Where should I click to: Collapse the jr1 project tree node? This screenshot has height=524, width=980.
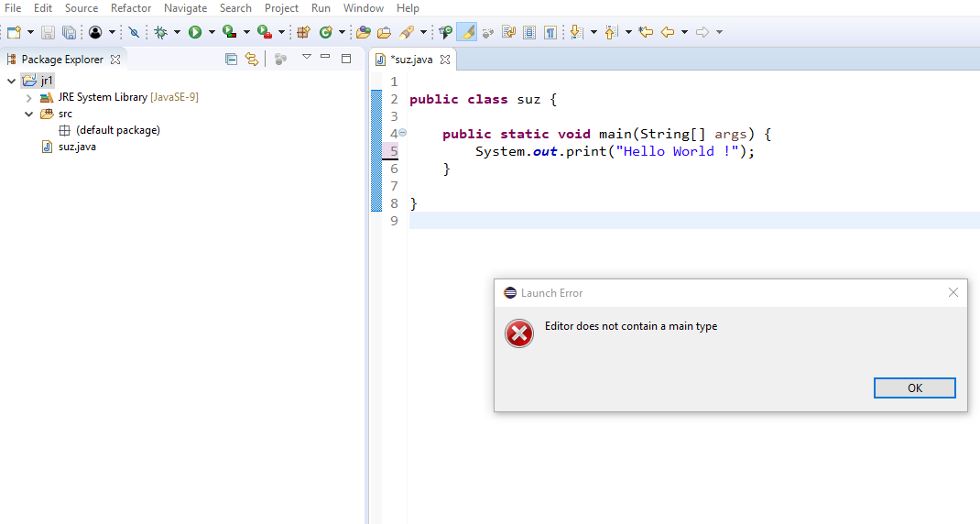click(12, 81)
